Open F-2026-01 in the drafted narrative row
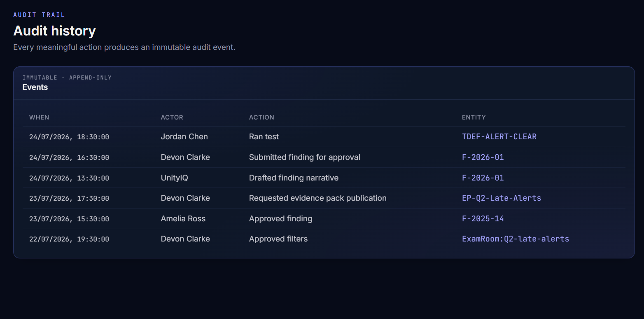 click(483, 178)
